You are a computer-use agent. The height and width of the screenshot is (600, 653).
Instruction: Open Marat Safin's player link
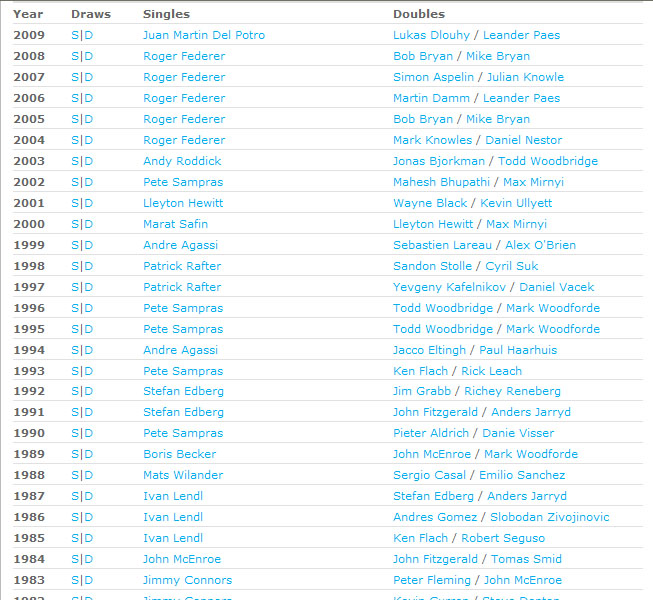tap(175, 224)
